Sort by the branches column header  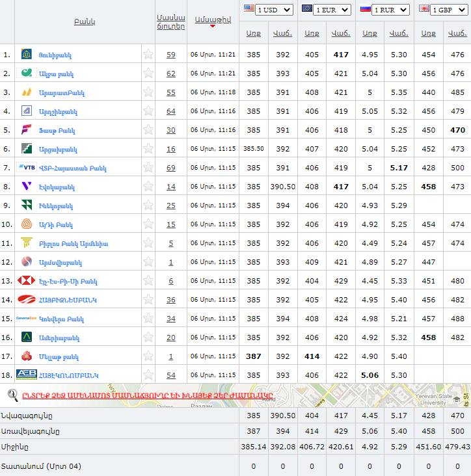point(171,22)
